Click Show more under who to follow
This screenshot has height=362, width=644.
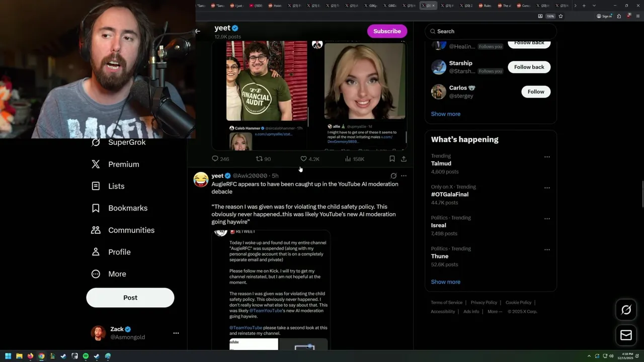(x=446, y=114)
